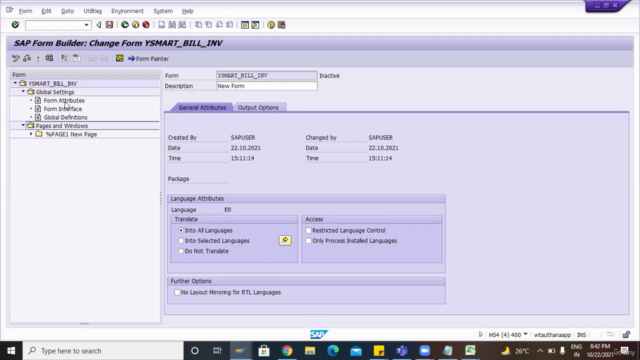Click the red Cancel icon
The height and width of the screenshot is (360, 640).
146,25
